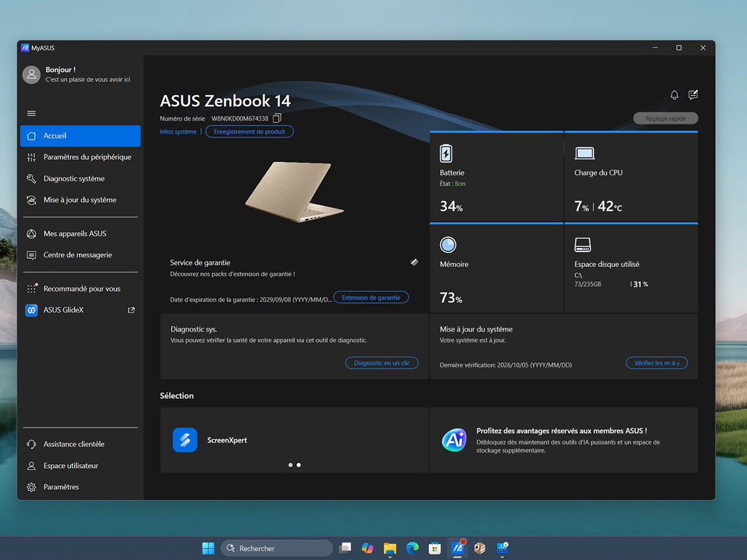747x560 pixels.
Task: Click the Mémoire pie icon
Action: [x=448, y=245]
